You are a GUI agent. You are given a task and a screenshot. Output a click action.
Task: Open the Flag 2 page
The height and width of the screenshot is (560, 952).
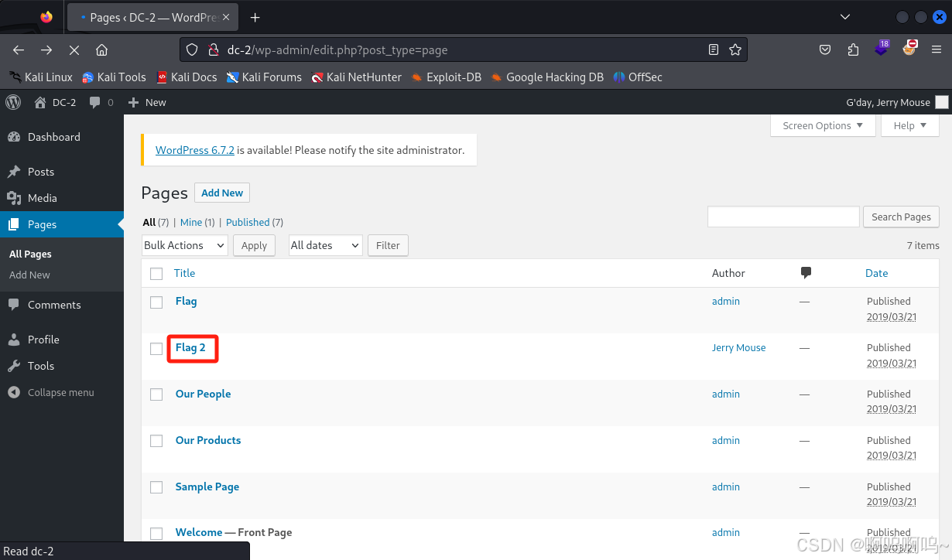[x=190, y=347]
